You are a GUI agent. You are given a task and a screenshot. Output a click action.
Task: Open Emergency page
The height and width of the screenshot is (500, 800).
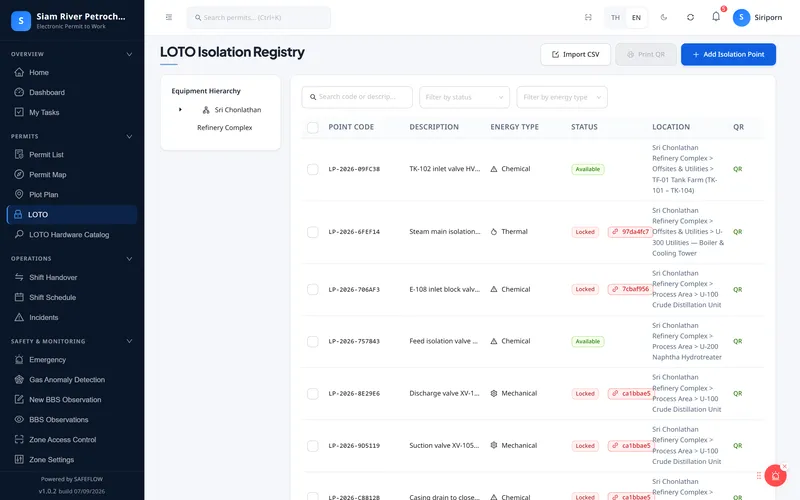coord(72,360)
